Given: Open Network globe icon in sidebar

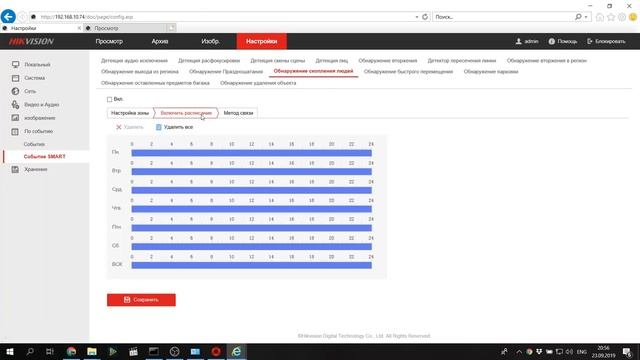Looking at the screenshot, I should (x=16, y=91).
